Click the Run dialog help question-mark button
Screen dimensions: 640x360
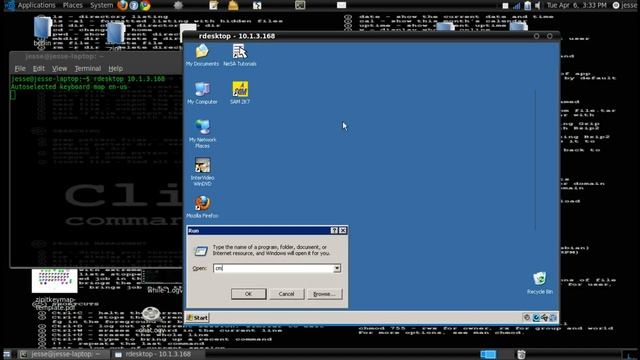click(334, 231)
